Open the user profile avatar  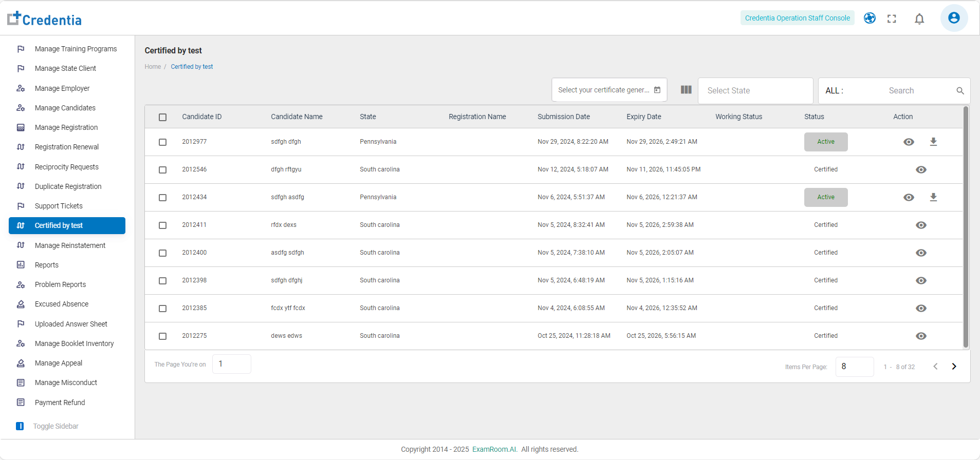(954, 18)
